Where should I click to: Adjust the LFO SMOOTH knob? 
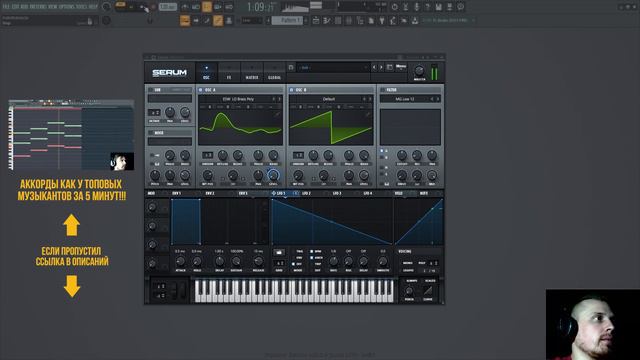coord(382,261)
